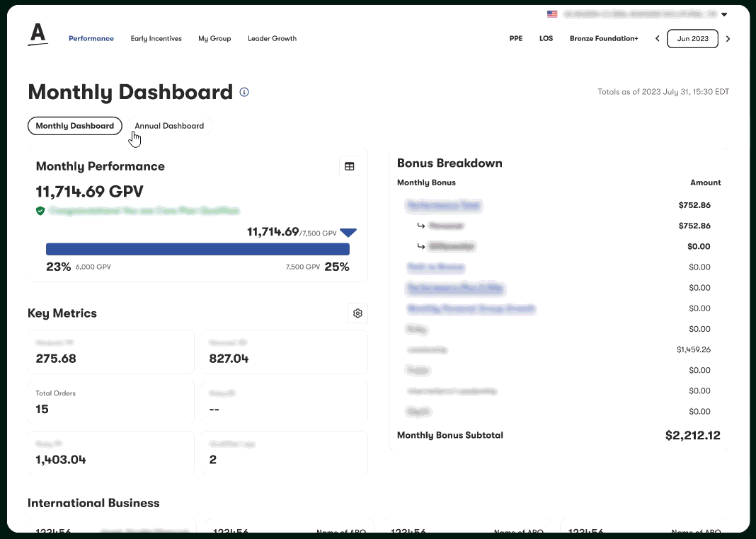
Task: Go to next month using the right chevron
Action: [x=728, y=39]
